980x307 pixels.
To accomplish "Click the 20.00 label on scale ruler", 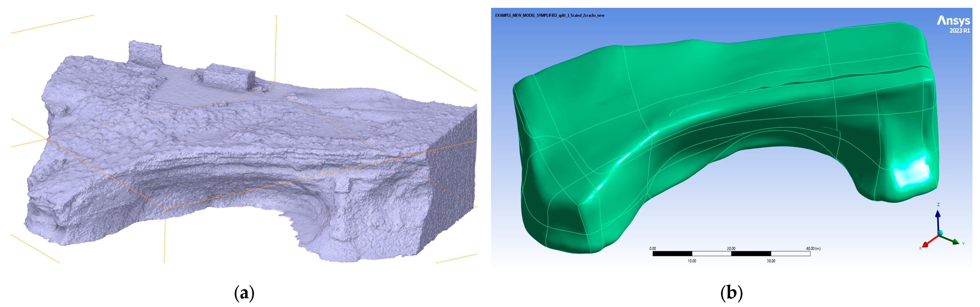I will [731, 248].
